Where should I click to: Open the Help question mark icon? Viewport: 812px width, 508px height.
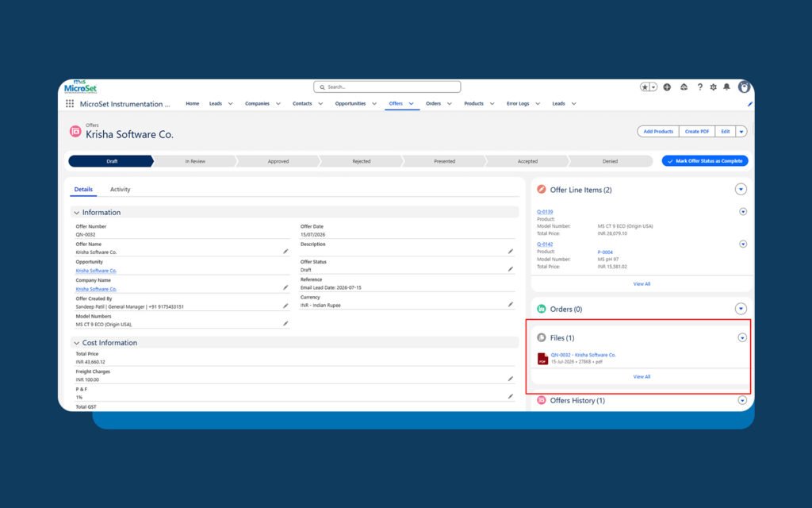699,87
